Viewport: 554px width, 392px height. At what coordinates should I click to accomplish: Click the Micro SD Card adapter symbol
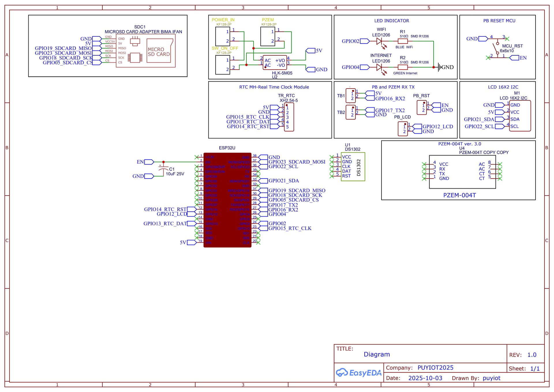point(145,51)
